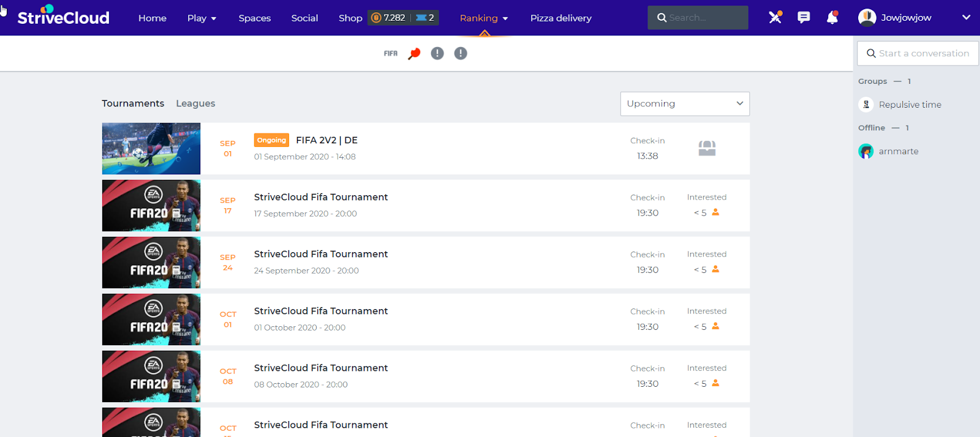Click the StriveCloud logo
The width and height of the screenshot is (980, 437).
coord(63,17)
